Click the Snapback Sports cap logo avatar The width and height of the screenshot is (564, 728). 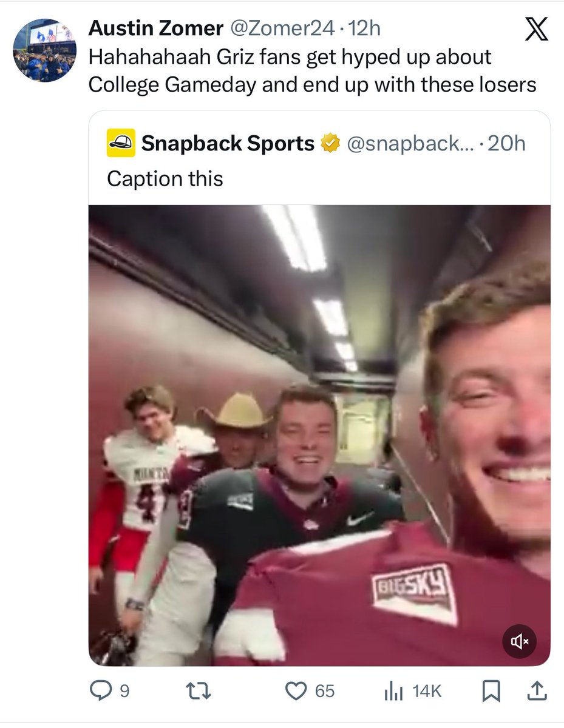tap(121, 143)
